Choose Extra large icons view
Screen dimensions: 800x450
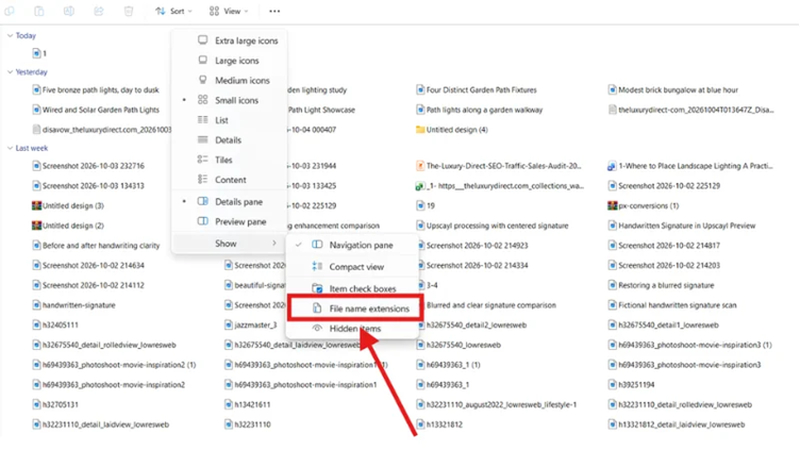click(230, 41)
